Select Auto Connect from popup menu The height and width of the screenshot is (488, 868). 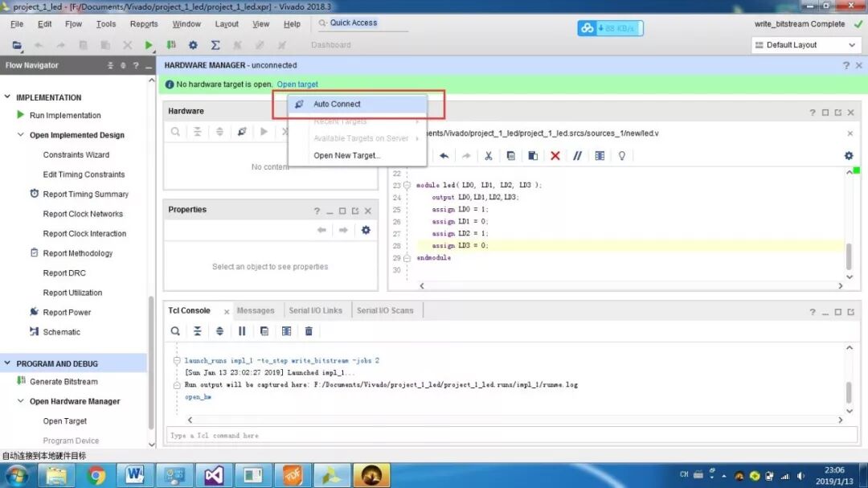pos(357,105)
